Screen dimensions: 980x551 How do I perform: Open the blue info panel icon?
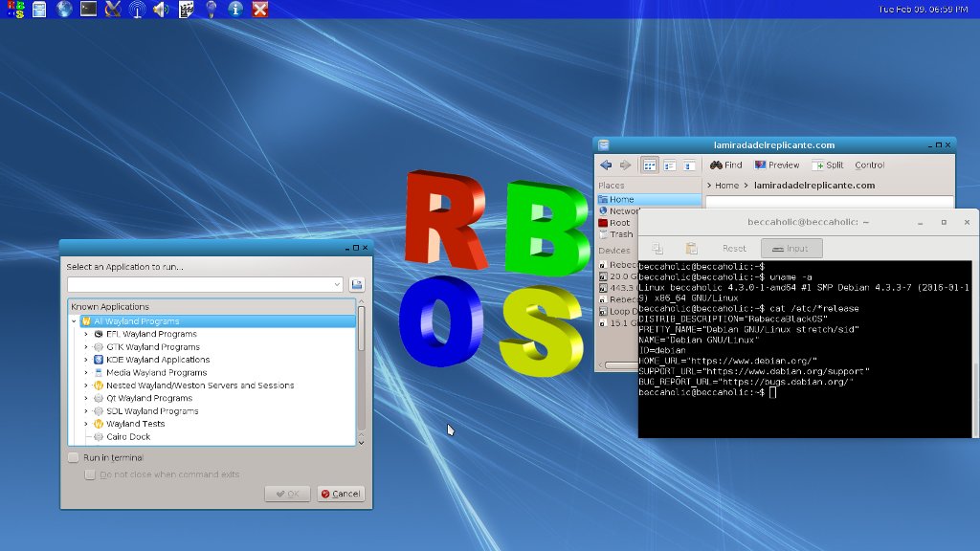point(235,9)
